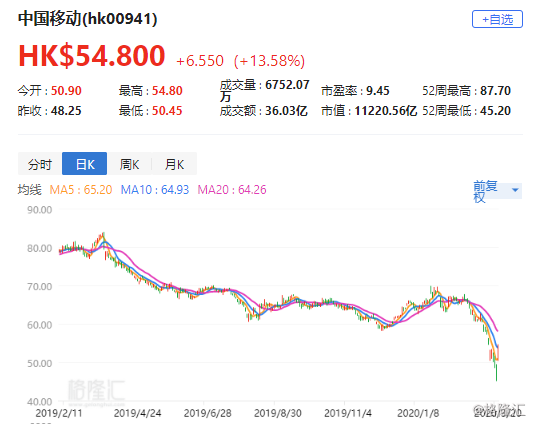533x424 pixels.
Task: Click the 50.00 y-axis label
Action: [x=40, y=363]
